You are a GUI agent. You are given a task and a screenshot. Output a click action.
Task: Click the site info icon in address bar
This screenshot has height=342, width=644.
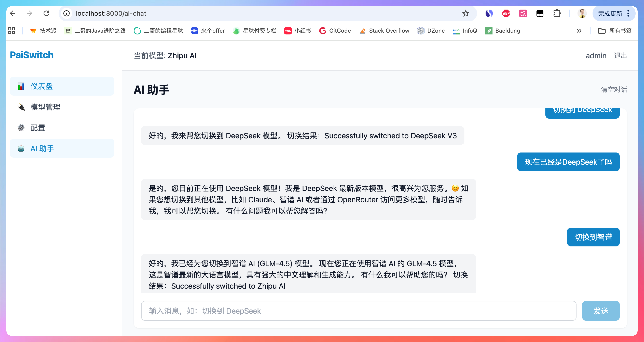pos(66,14)
